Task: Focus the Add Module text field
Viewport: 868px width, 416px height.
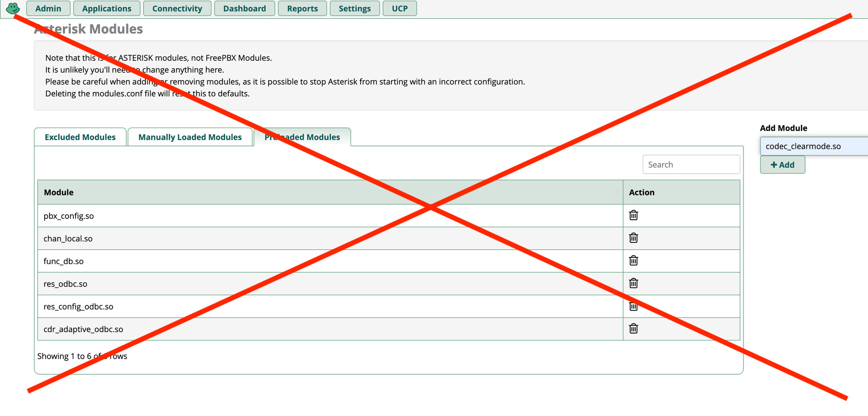Action: (x=814, y=146)
